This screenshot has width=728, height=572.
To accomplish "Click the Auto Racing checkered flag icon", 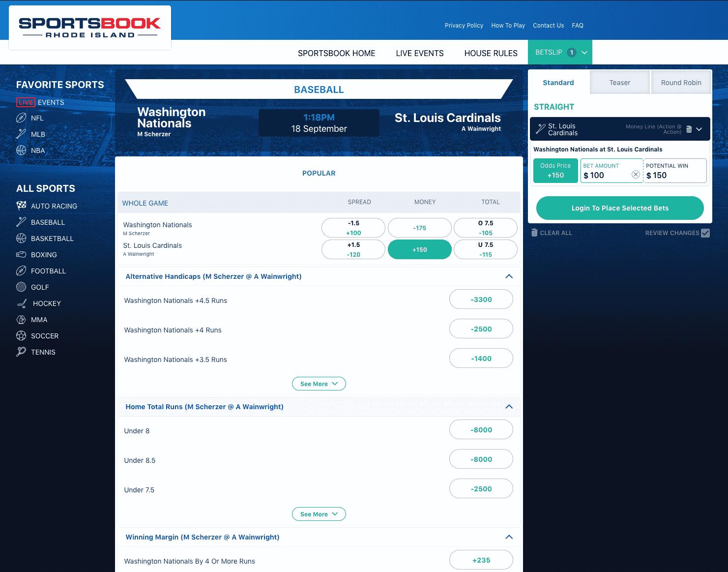I will click(21, 206).
